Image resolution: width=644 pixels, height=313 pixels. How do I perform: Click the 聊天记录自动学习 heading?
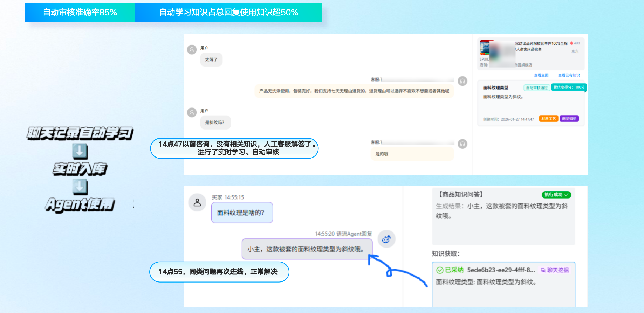80,133
